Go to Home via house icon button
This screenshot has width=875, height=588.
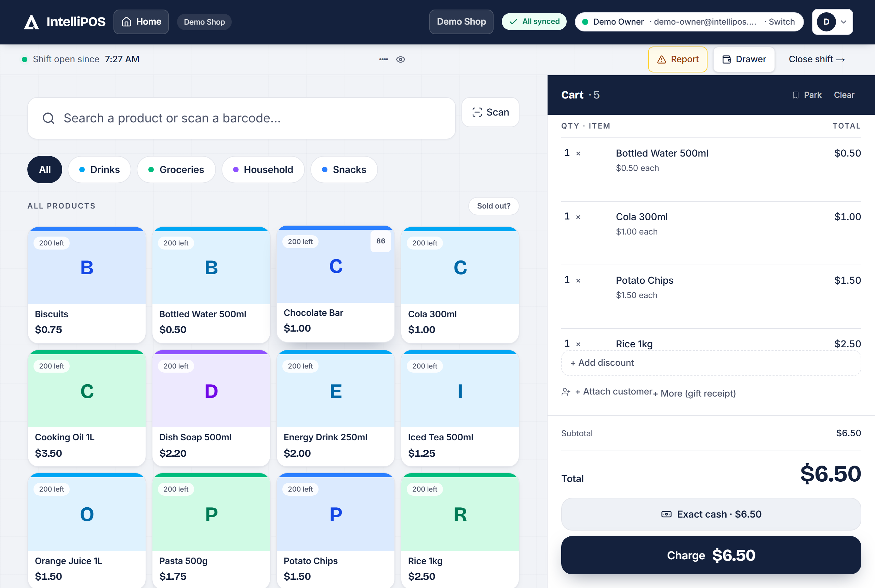click(141, 22)
